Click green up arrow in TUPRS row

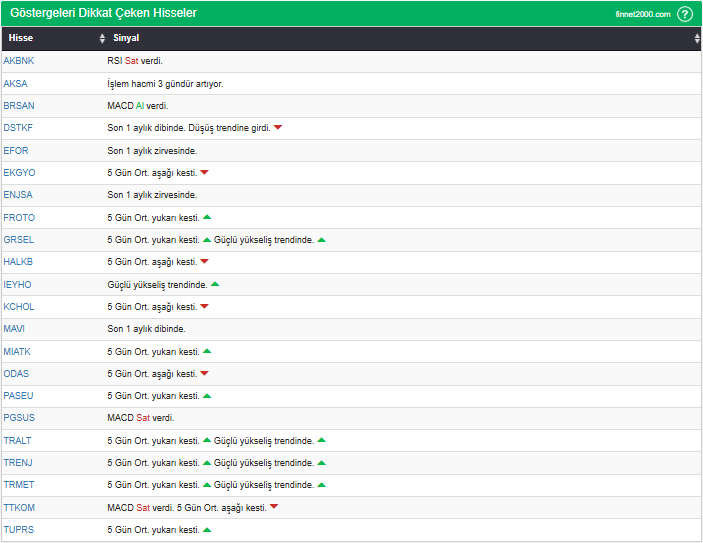point(207,529)
